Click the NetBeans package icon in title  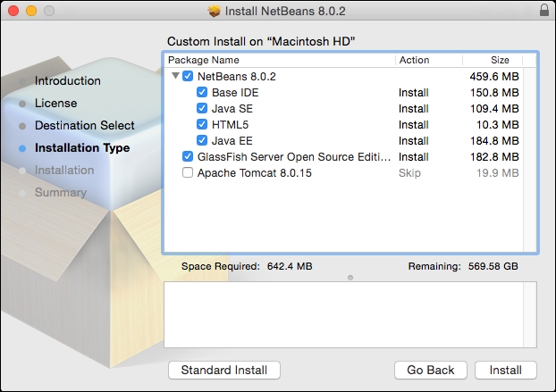tap(215, 11)
